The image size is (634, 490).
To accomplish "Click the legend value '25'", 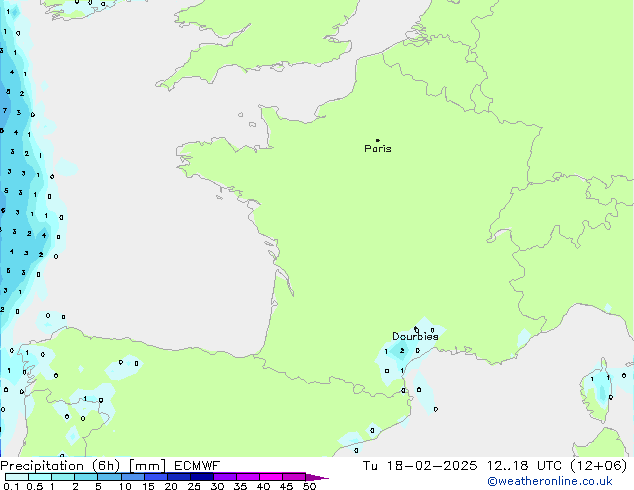I will coord(194,486).
